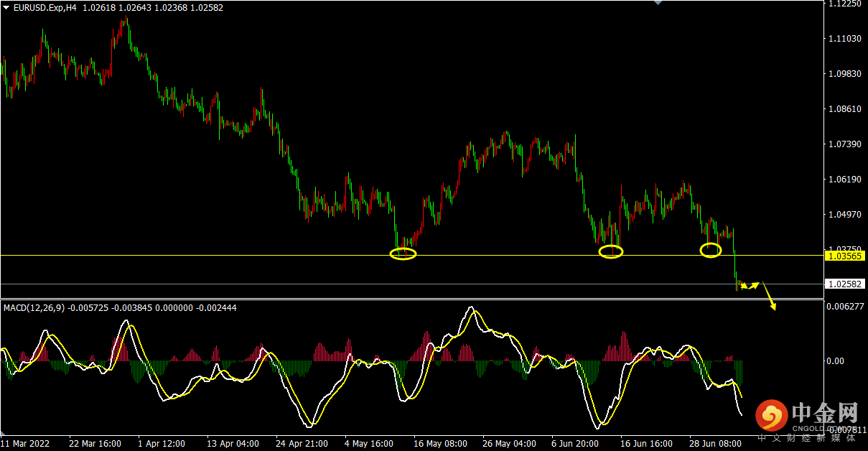Click the EURUSD.Exp,H4 chart title text

(x=45, y=7)
